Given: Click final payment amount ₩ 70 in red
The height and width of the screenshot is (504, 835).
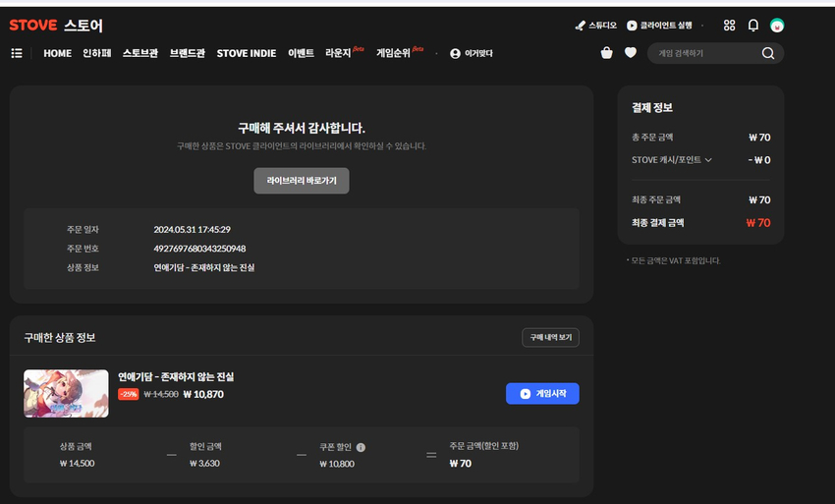Looking at the screenshot, I should click(x=758, y=223).
